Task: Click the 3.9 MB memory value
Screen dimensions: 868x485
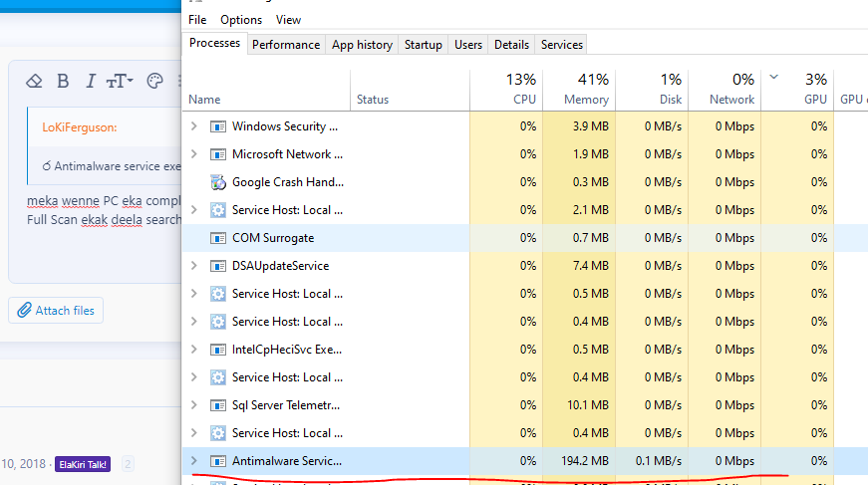Action: point(591,126)
